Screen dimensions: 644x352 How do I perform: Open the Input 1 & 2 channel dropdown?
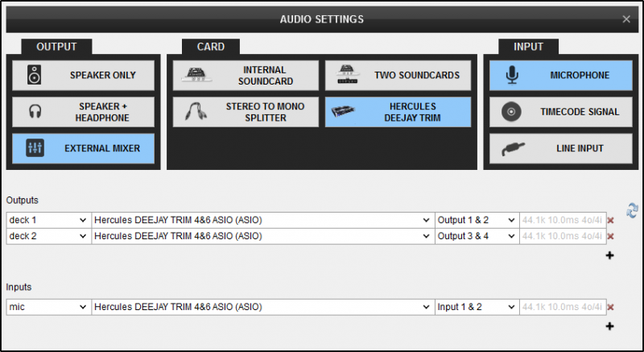coord(477,307)
